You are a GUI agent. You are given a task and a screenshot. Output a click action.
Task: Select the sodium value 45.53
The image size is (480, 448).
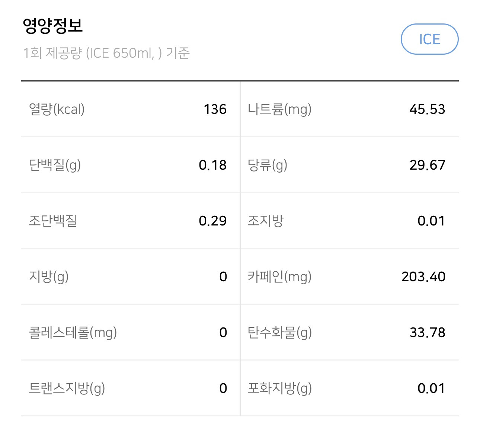(x=427, y=109)
